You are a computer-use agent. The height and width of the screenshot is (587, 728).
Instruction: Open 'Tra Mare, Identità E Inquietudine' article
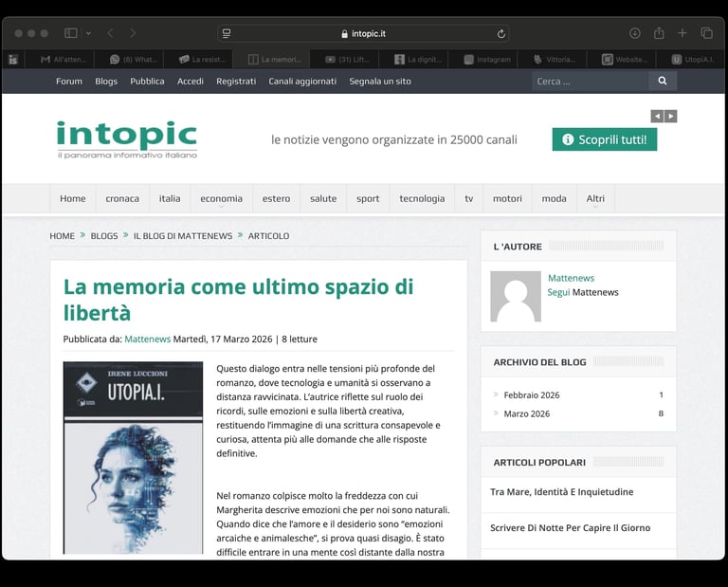[562, 492]
